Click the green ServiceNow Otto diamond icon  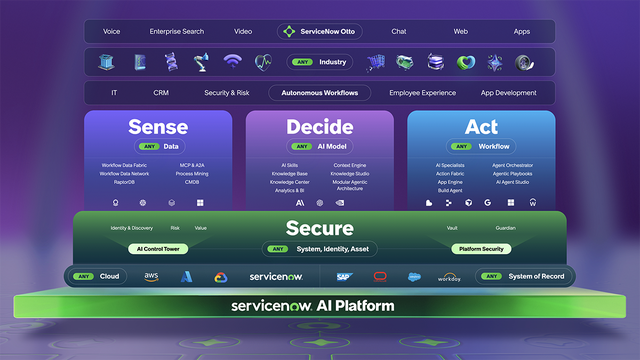pyautogui.click(x=289, y=31)
